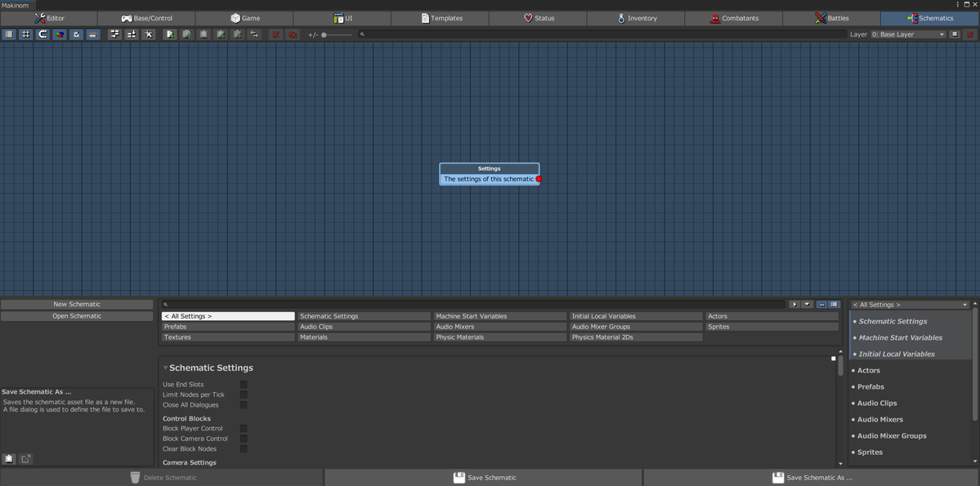Viewport: 980px width, 486px height.
Task: Click the floppy disk Save Schematic button
Action: click(483, 478)
